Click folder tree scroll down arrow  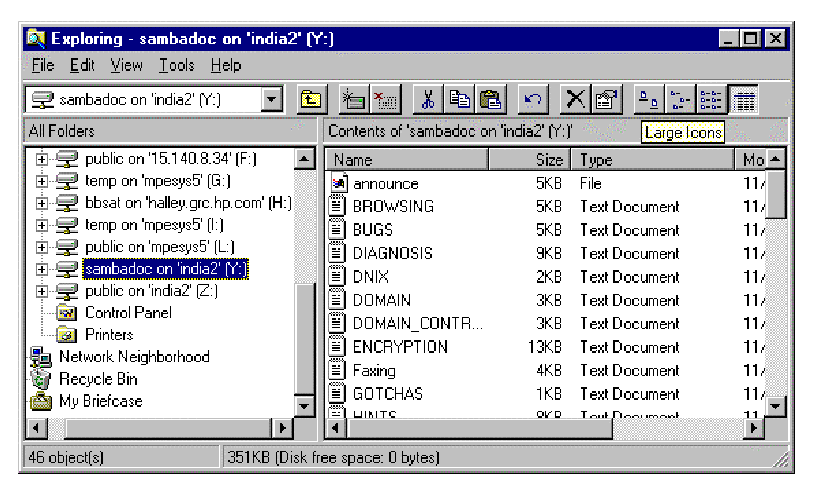[304, 406]
